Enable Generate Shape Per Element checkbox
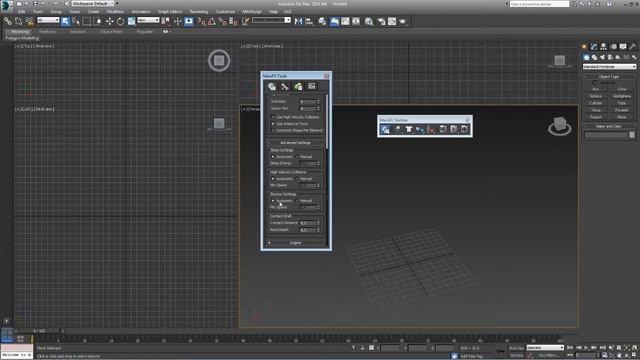This screenshot has width=640, height=360. click(x=273, y=131)
